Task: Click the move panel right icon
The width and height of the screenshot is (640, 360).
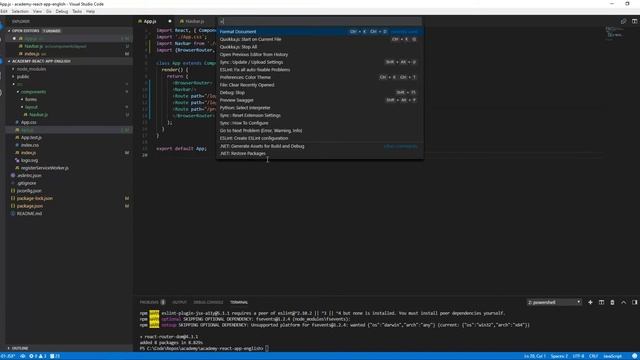Action: point(634,302)
